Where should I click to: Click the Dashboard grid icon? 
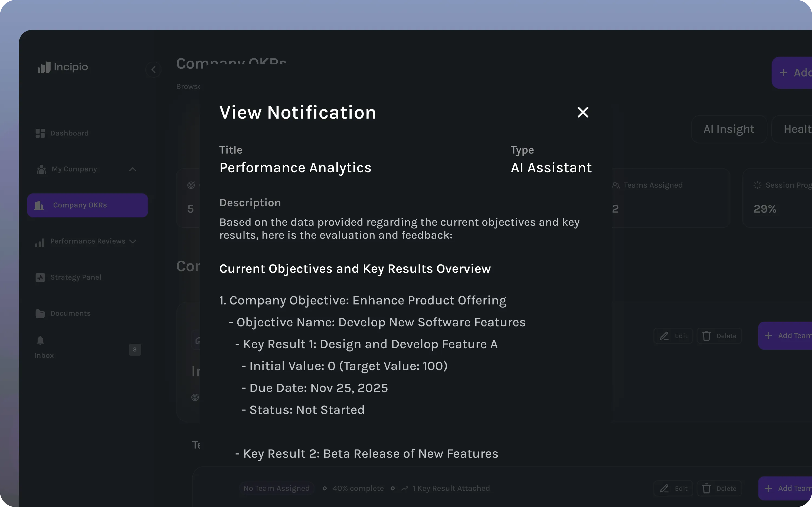pyautogui.click(x=40, y=133)
